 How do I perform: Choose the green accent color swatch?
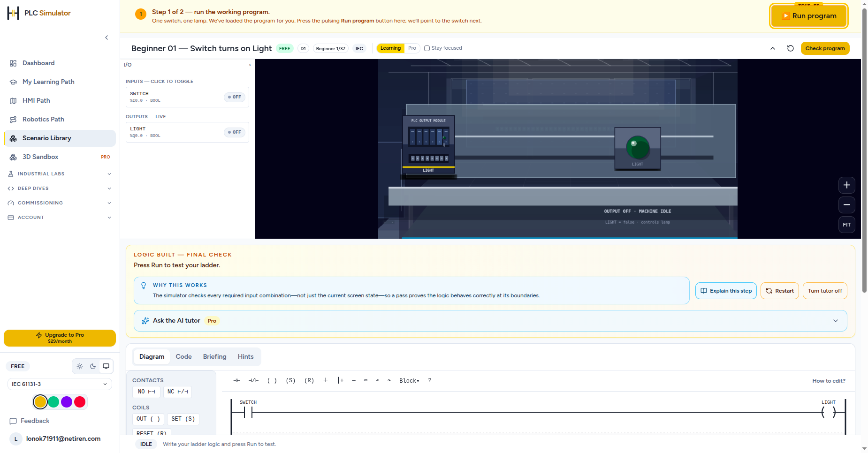tap(53, 402)
